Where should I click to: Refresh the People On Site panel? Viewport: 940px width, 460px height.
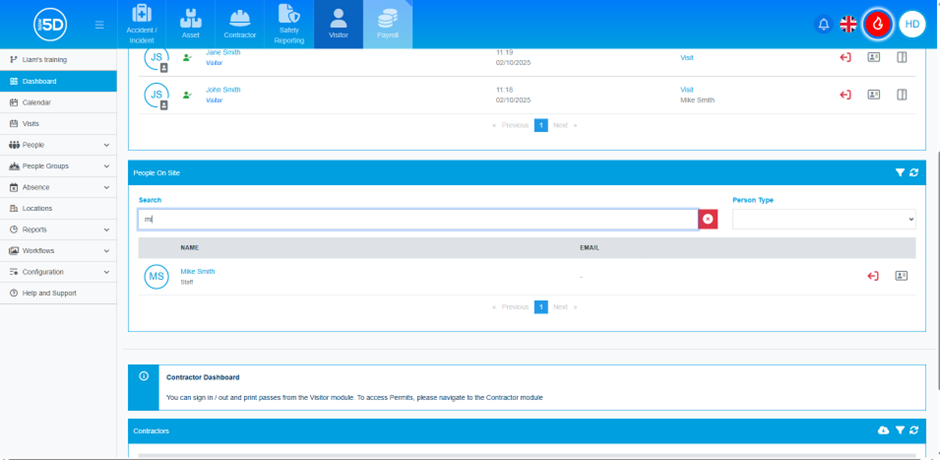[x=914, y=173]
